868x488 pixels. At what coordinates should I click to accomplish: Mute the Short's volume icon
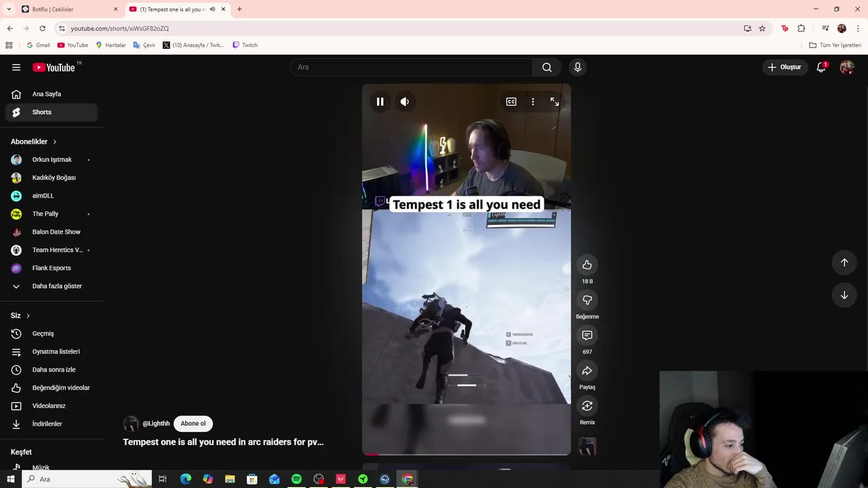click(x=404, y=102)
